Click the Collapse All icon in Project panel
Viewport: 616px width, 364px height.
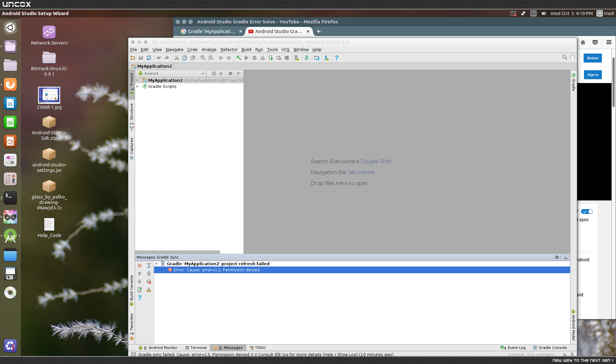[x=221, y=73]
